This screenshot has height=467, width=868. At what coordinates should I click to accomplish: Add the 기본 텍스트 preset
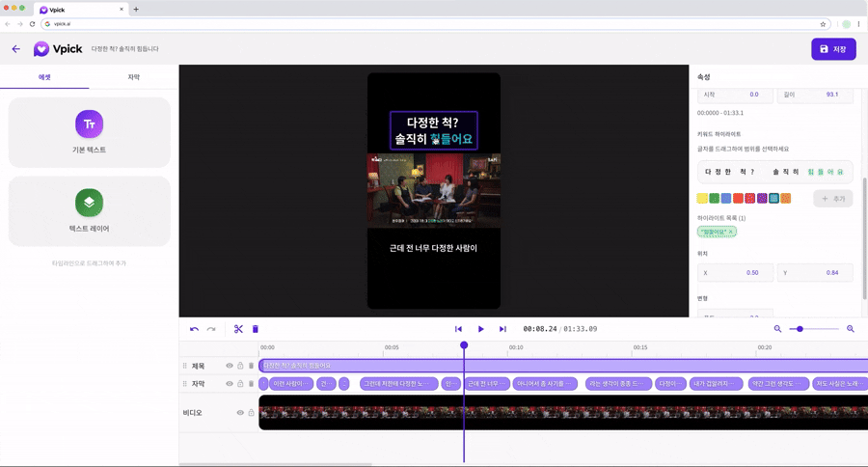point(90,131)
